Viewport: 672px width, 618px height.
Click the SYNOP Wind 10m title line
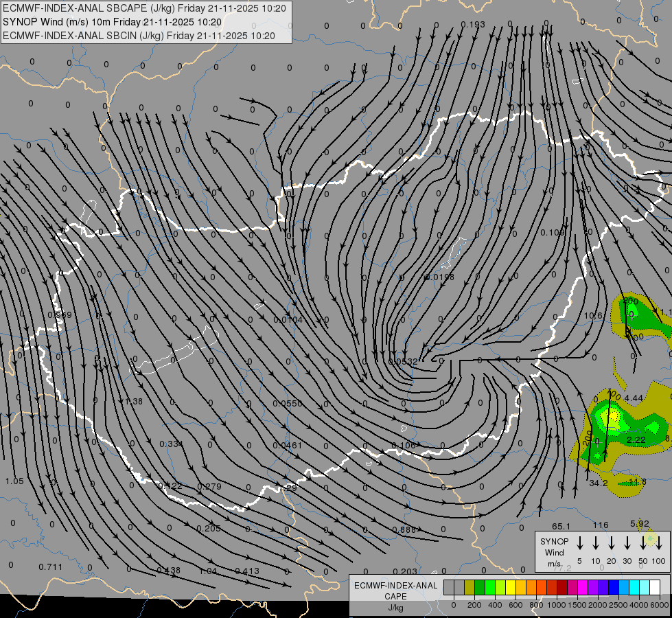pos(112,22)
